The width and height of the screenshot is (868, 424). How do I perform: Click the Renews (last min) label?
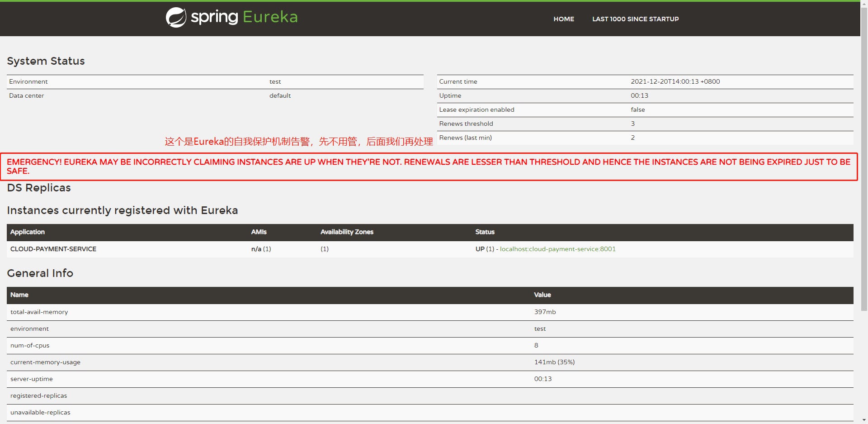pos(465,138)
